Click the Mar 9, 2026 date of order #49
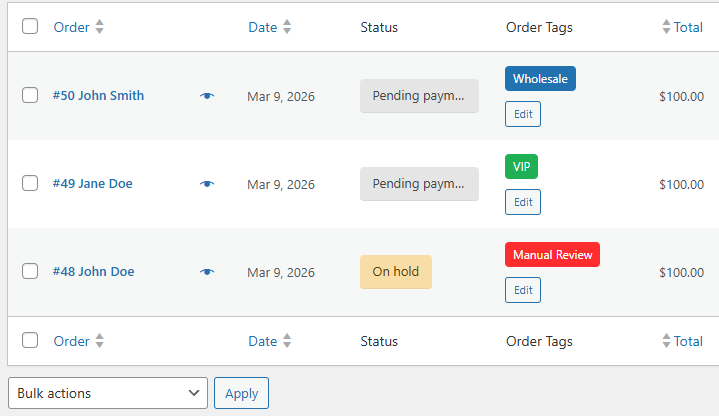The width and height of the screenshot is (719, 416). coord(281,184)
